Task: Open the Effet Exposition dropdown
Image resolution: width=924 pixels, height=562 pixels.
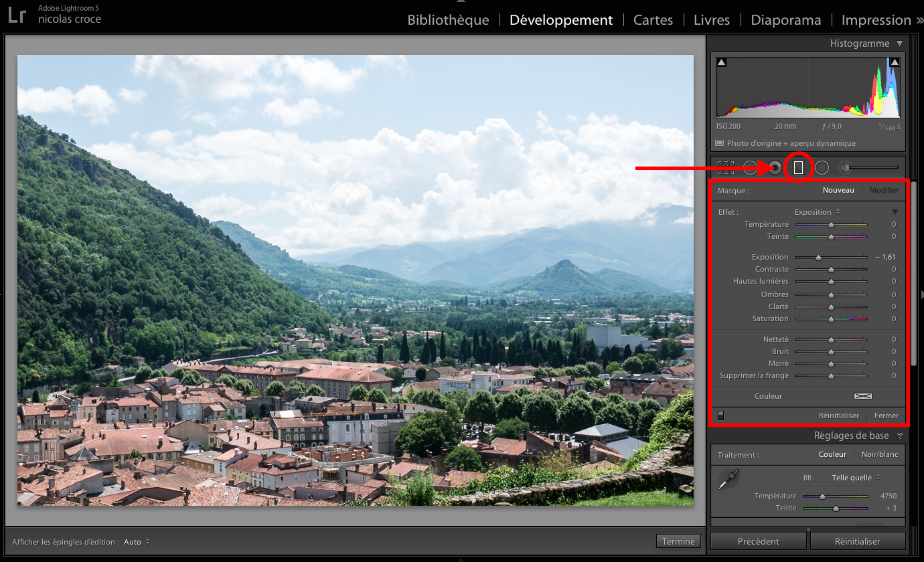Action: tap(816, 211)
